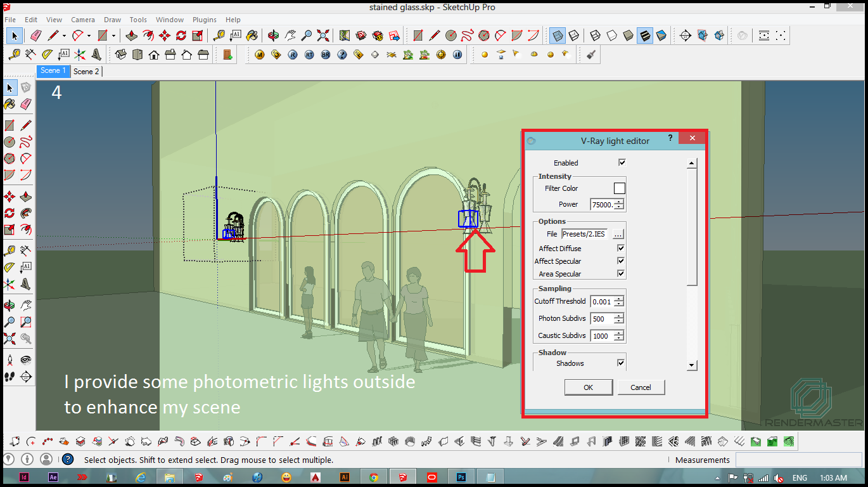The width and height of the screenshot is (868, 487).
Task: Choose the Rotate tool in top toolbar
Action: (181, 36)
